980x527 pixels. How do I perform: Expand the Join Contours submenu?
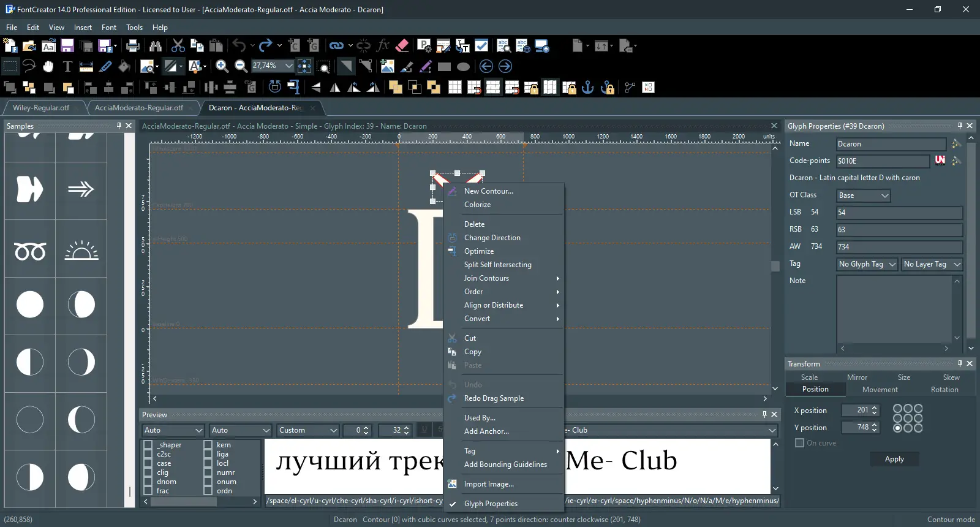[503, 278]
